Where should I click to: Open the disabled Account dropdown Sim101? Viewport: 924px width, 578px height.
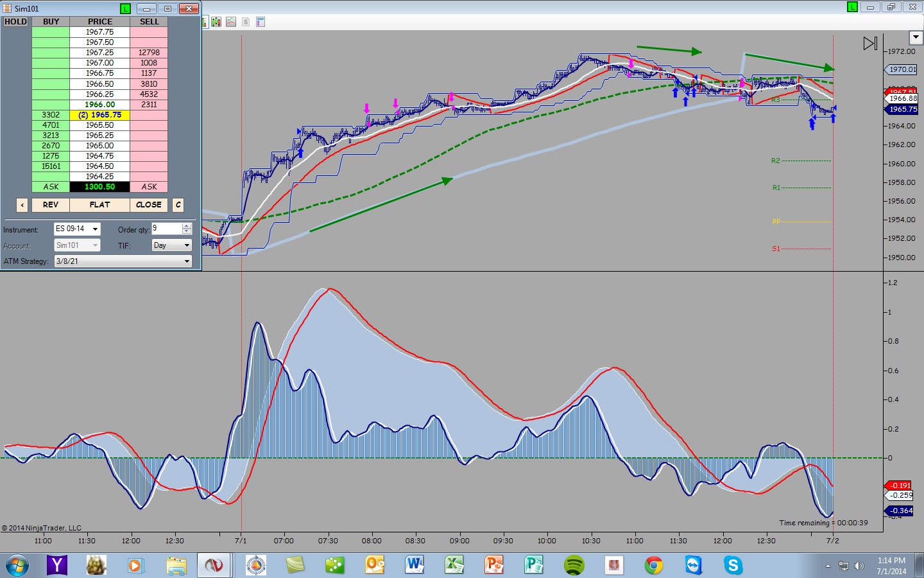(x=77, y=245)
